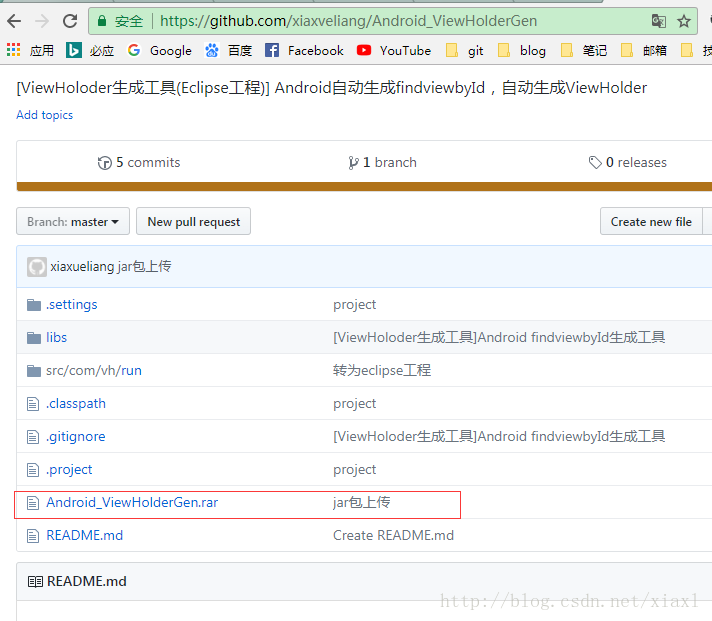Open the libs folder link

tap(56, 338)
